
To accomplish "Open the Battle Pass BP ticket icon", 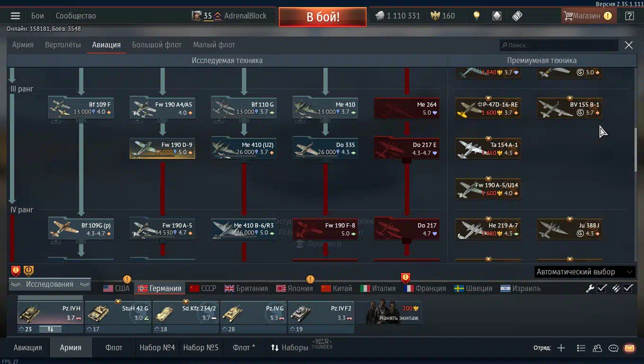I will click(x=517, y=16).
